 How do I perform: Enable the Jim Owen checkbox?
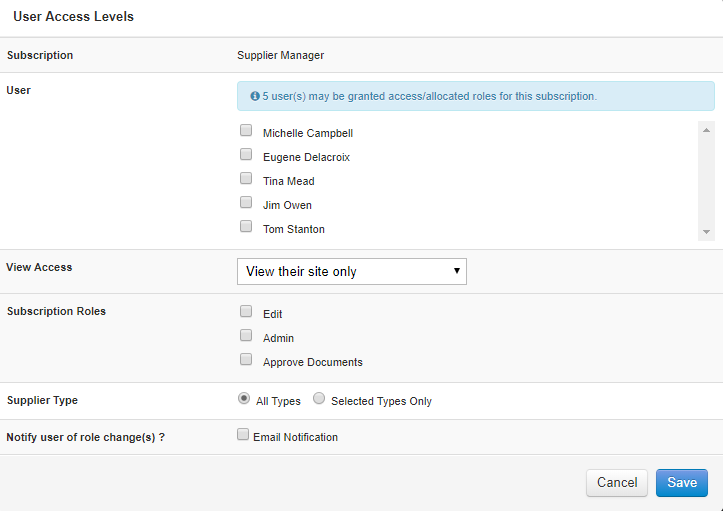(246, 203)
